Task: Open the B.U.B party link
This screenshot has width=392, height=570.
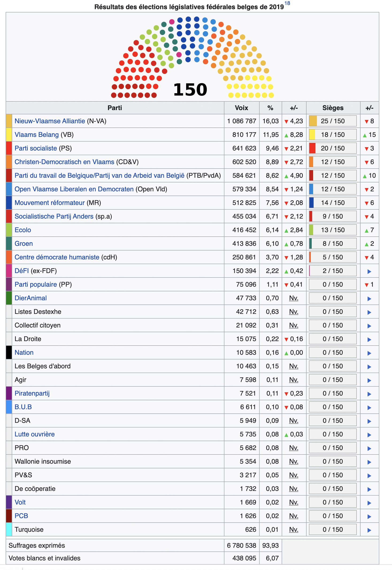Action: point(23,407)
